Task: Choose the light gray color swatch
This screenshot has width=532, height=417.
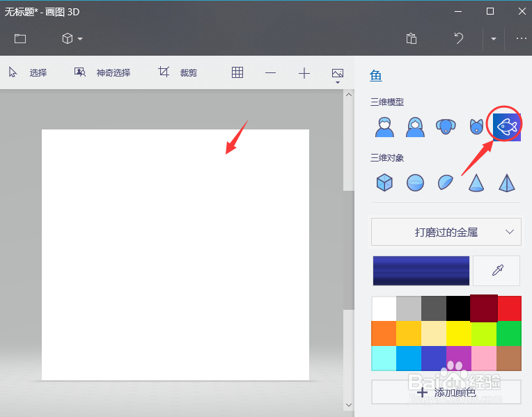Action: [x=409, y=308]
